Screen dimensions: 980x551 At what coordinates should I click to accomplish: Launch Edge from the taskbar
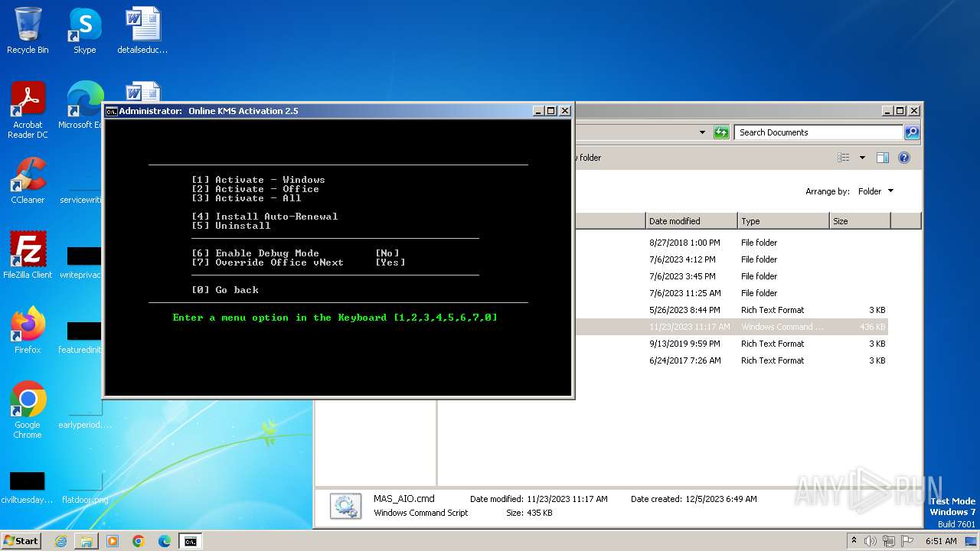pos(165,541)
